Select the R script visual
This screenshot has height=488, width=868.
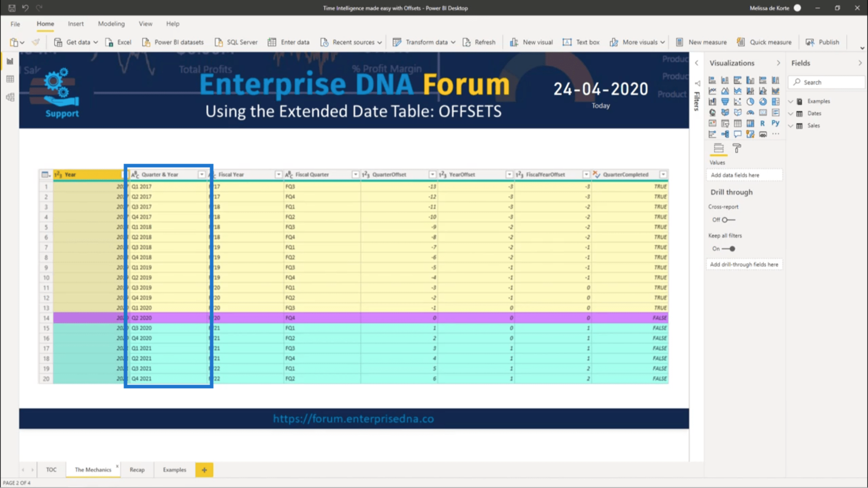click(763, 123)
